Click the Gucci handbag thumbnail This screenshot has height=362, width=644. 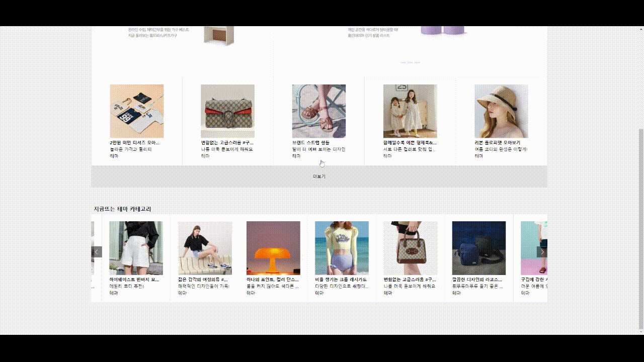(227, 111)
